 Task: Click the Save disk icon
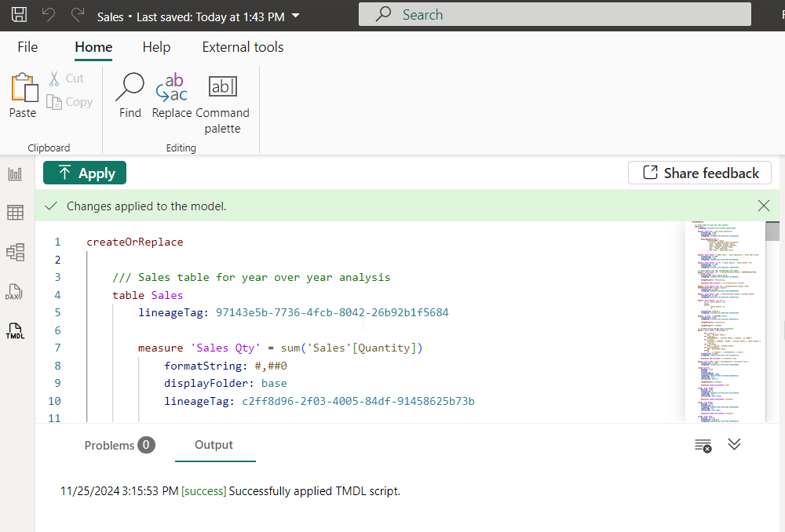click(19, 14)
